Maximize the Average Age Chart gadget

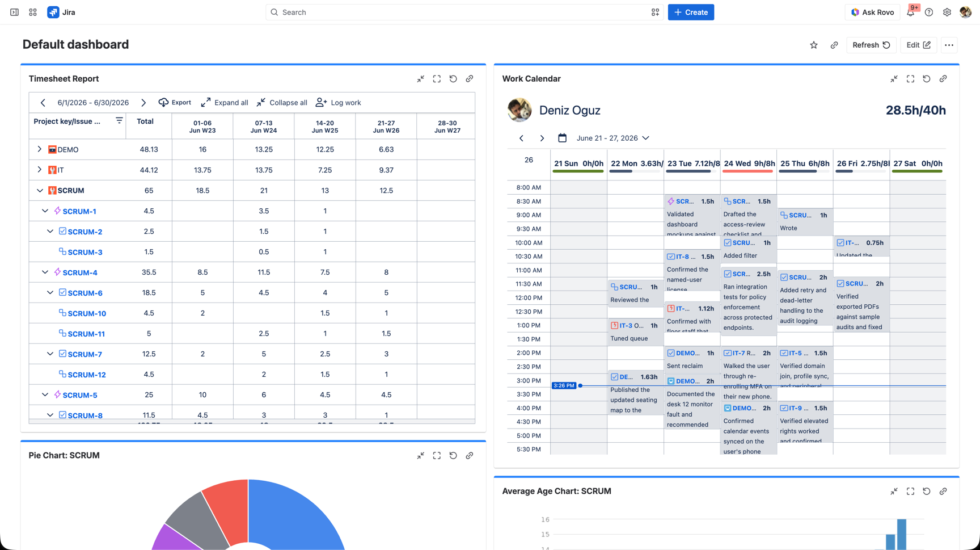point(910,492)
